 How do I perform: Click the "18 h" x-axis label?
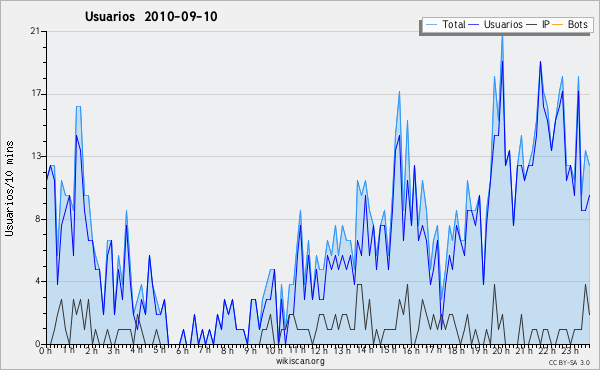click(456, 351)
